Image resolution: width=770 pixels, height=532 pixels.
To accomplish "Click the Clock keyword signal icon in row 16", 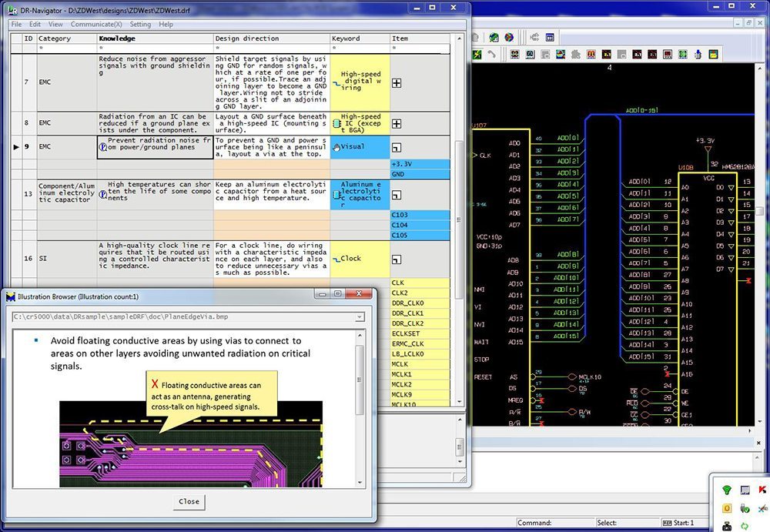I will click(336, 259).
